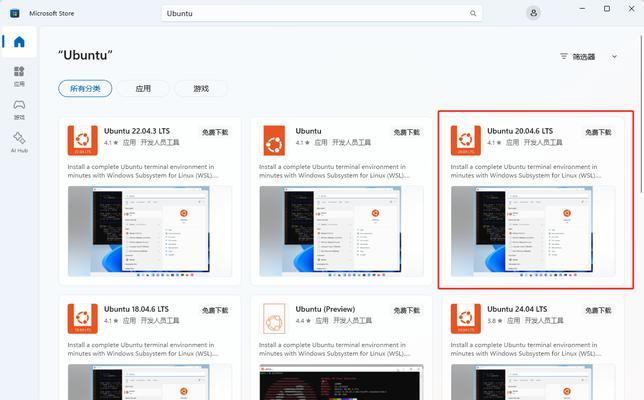The width and height of the screenshot is (644, 400).
Task: Click the Ubuntu 22.04.3 LTS title text
Action: click(x=137, y=131)
